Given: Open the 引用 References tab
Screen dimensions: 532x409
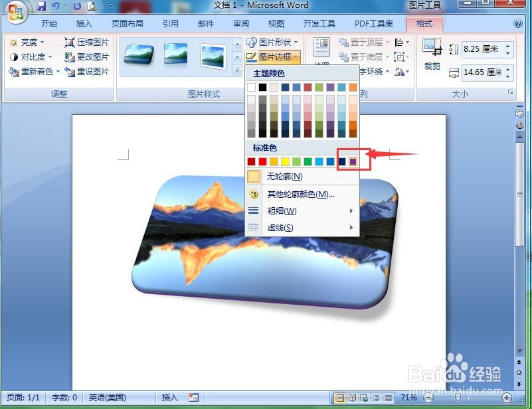Looking at the screenshot, I should 170,24.
